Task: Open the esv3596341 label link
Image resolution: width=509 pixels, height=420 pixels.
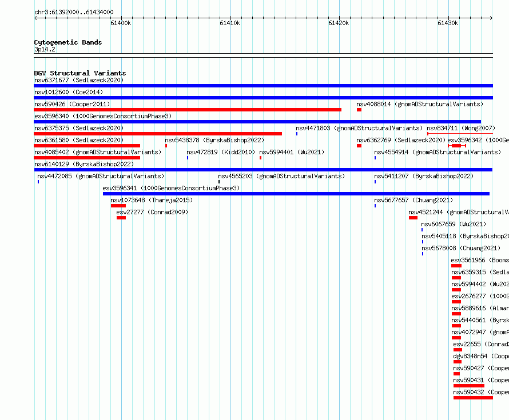Action: pyautogui.click(x=171, y=188)
